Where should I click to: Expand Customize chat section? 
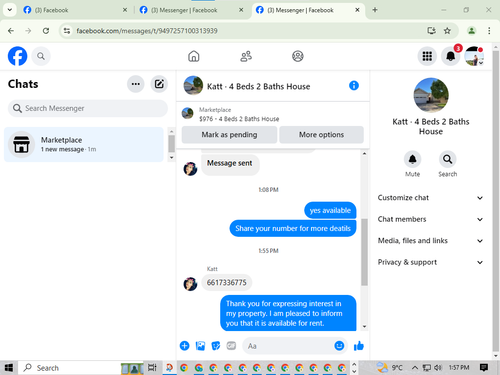click(430, 198)
